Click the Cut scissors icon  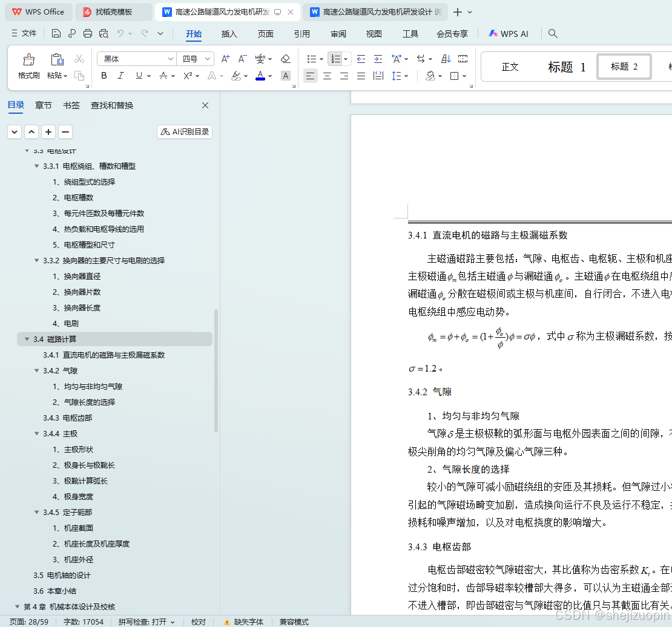pyautogui.click(x=79, y=59)
